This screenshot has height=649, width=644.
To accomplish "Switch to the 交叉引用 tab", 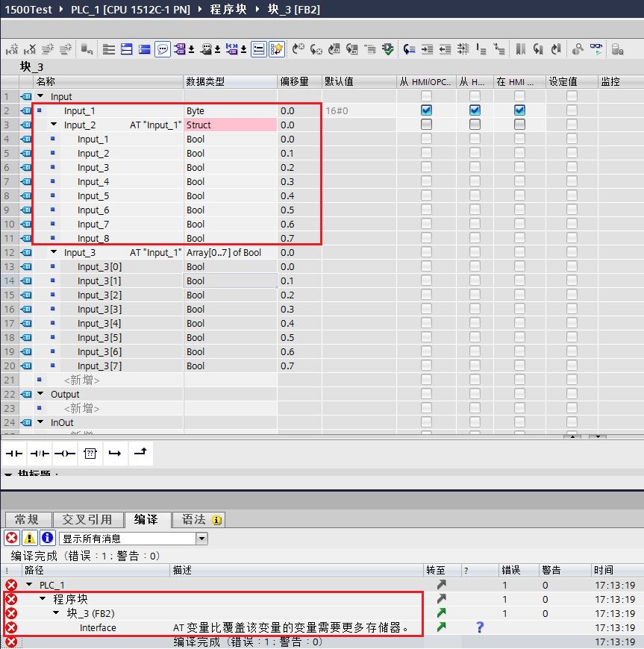I will (x=87, y=519).
